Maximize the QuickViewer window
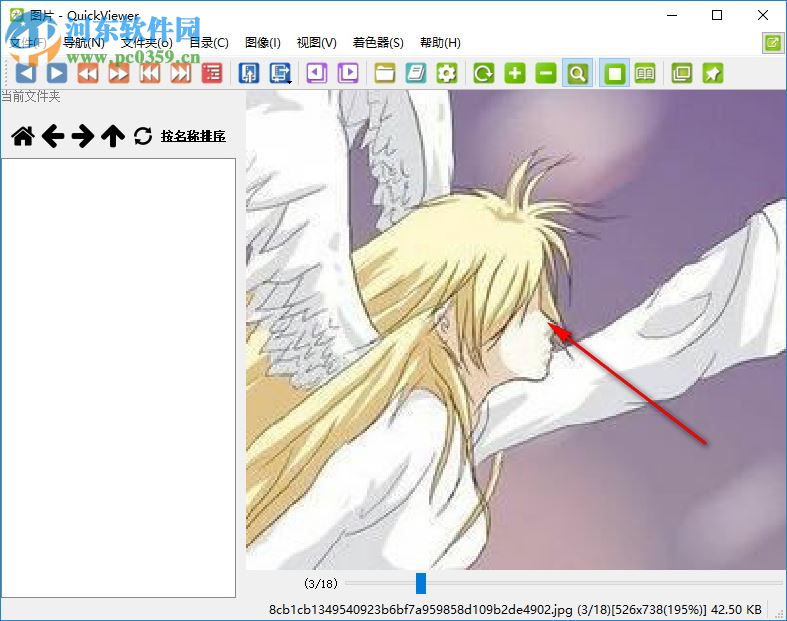The width and height of the screenshot is (787, 621). [x=717, y=16]
